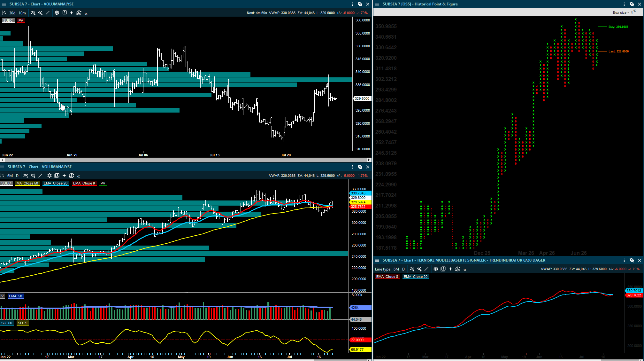This screenshot has width=644, height=361.
Task: Add an indicator in the TRENDINDIKATOR chart toolbar
Action: click(x=412, y=269)
